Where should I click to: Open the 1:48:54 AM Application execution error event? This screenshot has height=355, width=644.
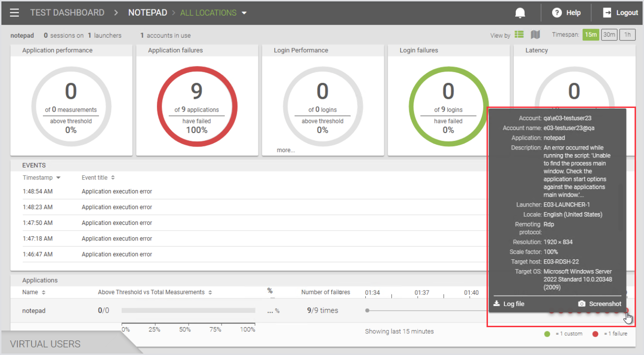(116, 191)
